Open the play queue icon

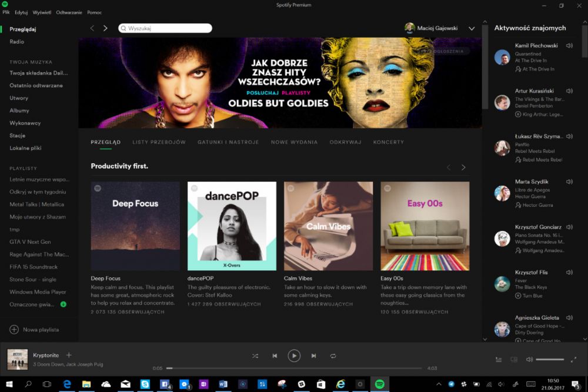coord(499,360)
